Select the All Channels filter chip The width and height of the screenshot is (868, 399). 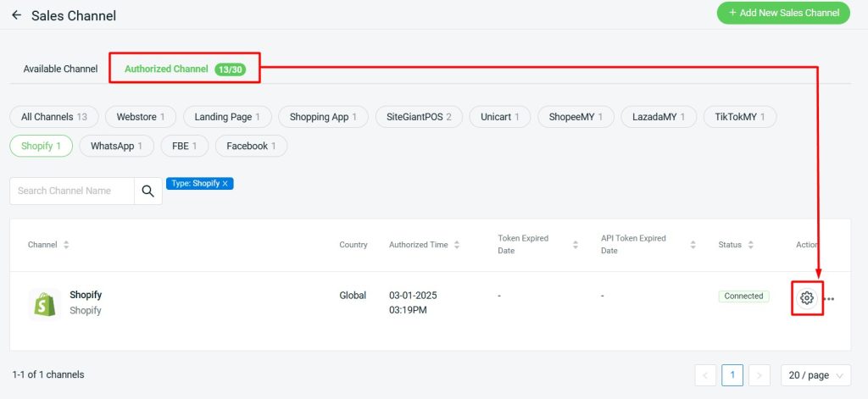click(x=54, y=117)
